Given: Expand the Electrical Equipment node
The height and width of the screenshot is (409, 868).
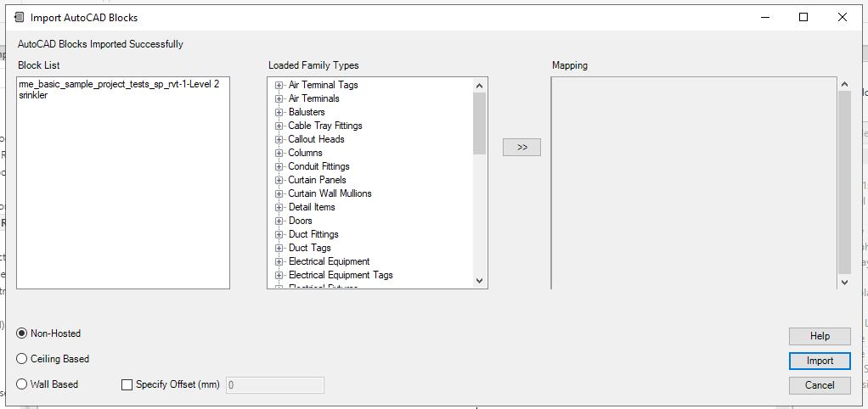Looking at the screenshot, I should click(279, 261).
